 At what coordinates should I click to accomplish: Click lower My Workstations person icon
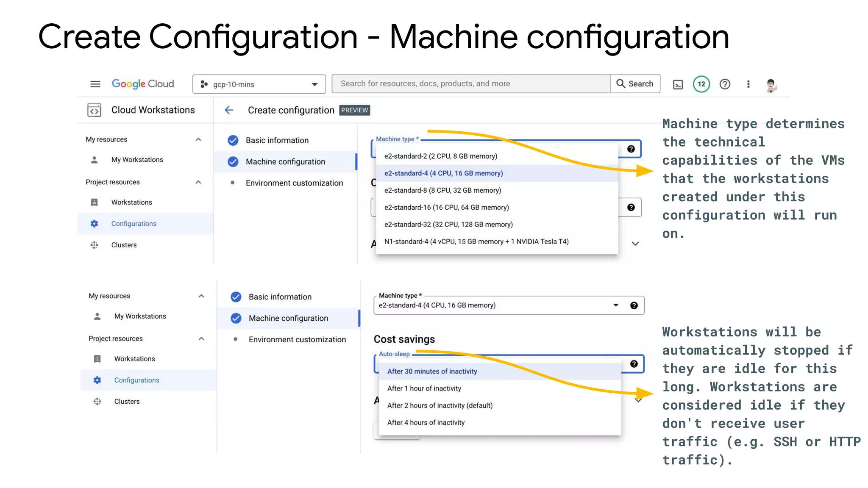pos(97,316)
